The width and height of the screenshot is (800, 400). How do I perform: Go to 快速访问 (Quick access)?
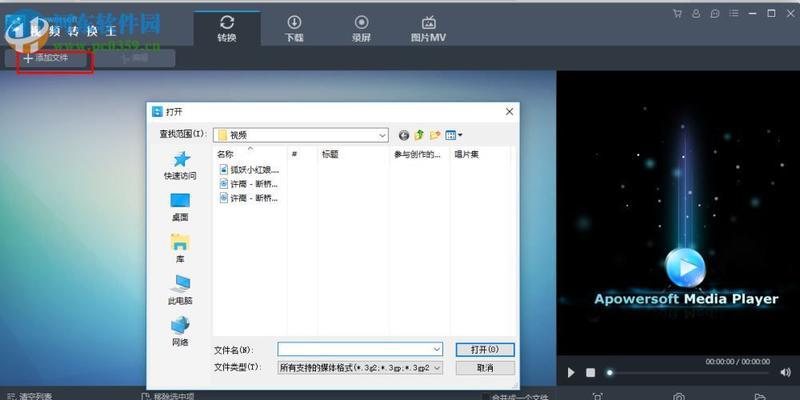click(180, 165)
